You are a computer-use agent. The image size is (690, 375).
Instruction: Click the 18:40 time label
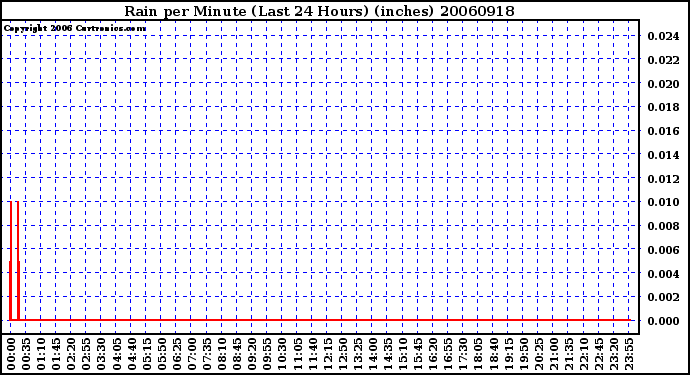[493, 354]
